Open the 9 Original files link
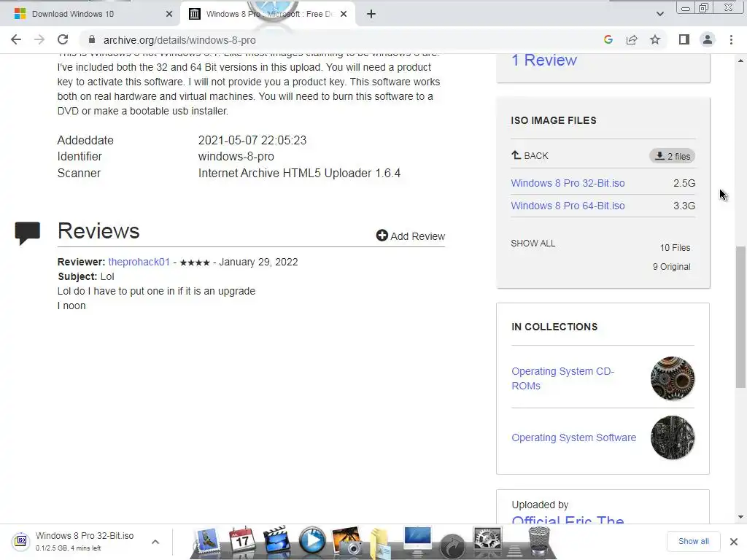 [x=671, y=266]
